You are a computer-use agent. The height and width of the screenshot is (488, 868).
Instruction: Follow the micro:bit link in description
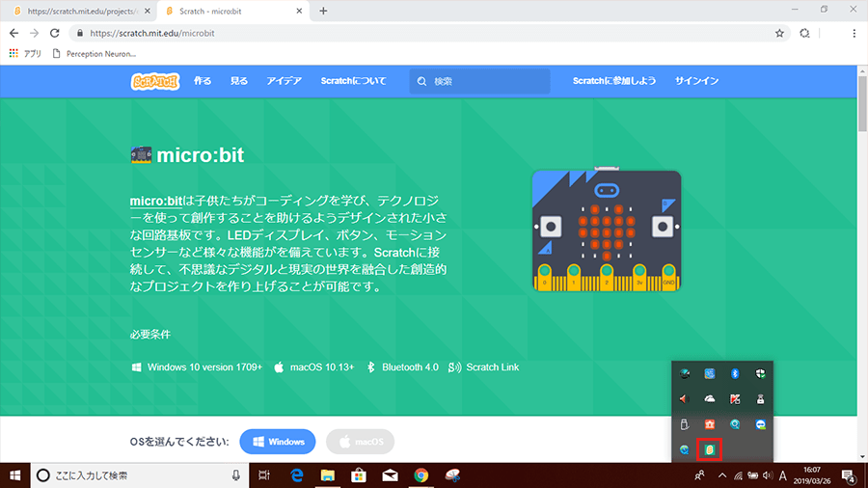[x=156, y=201]
